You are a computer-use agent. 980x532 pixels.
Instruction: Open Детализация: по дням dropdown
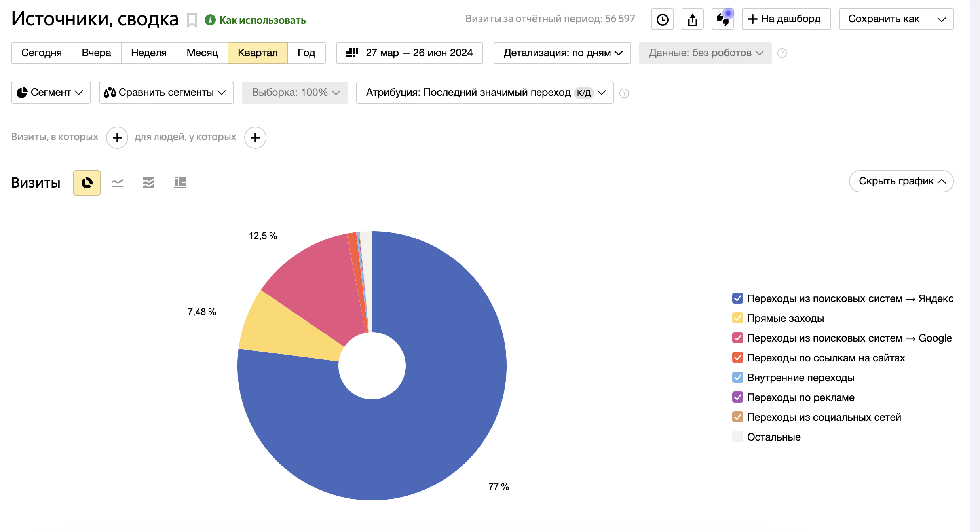click(x=562, y=53)
